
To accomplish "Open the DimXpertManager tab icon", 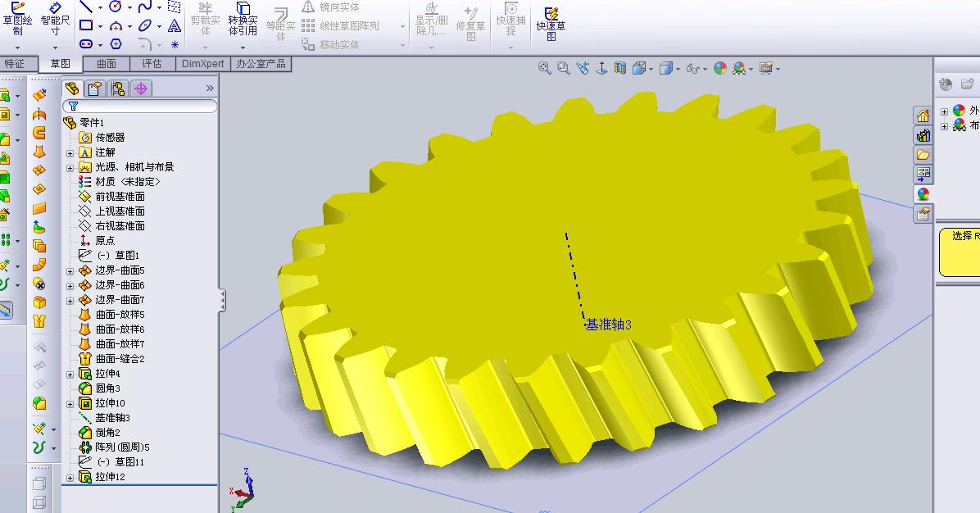I will (141, 89).
